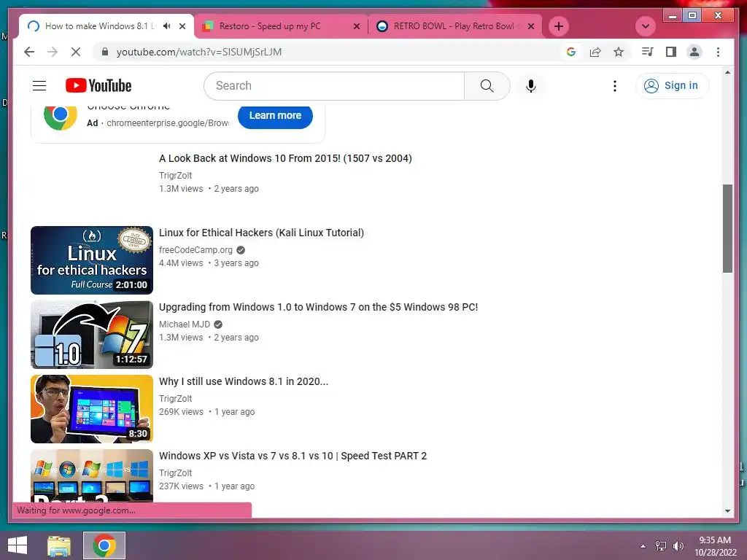Click the Speed Test PART 2 thumbnail

92,475
